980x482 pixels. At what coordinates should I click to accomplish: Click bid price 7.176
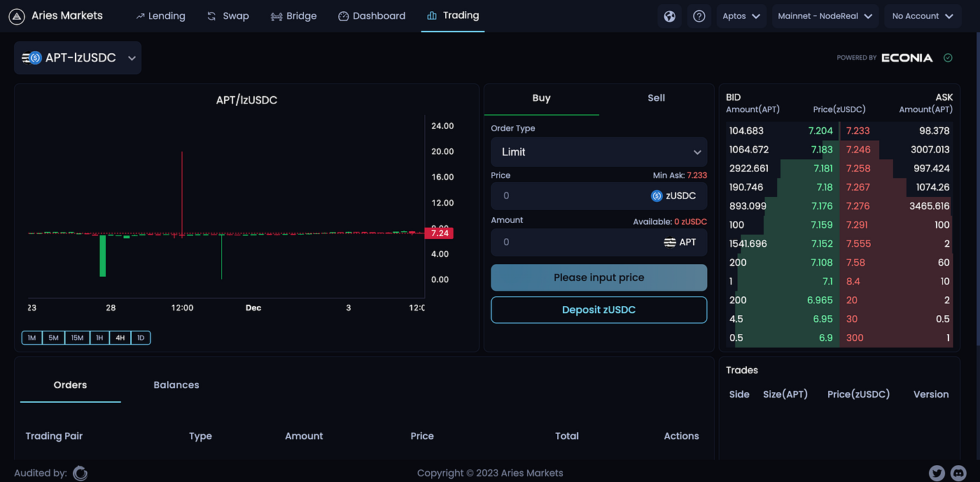click(822, 206)
